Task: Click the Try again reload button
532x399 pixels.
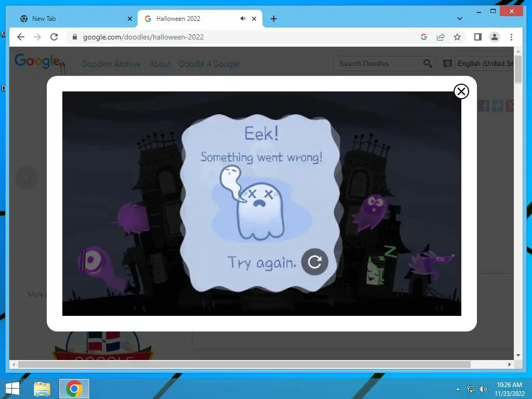Action: point(314,262)
